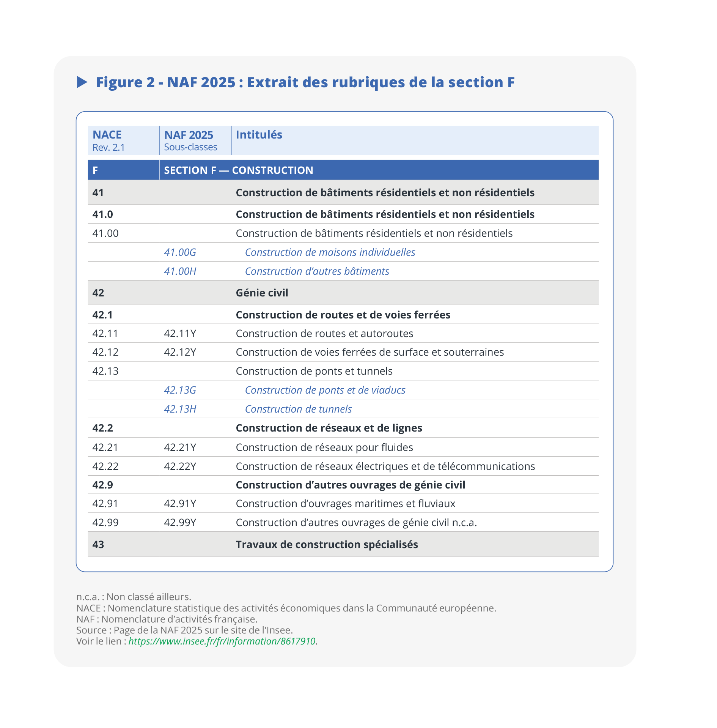Click 'Construction de réseaux et de lignes'
This screenshot has width=717, height=728.
tap(329, 428)
